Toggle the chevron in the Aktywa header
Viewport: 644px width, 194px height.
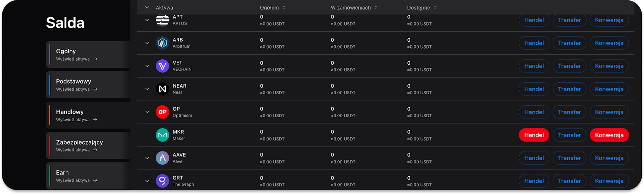pos(147,8)
